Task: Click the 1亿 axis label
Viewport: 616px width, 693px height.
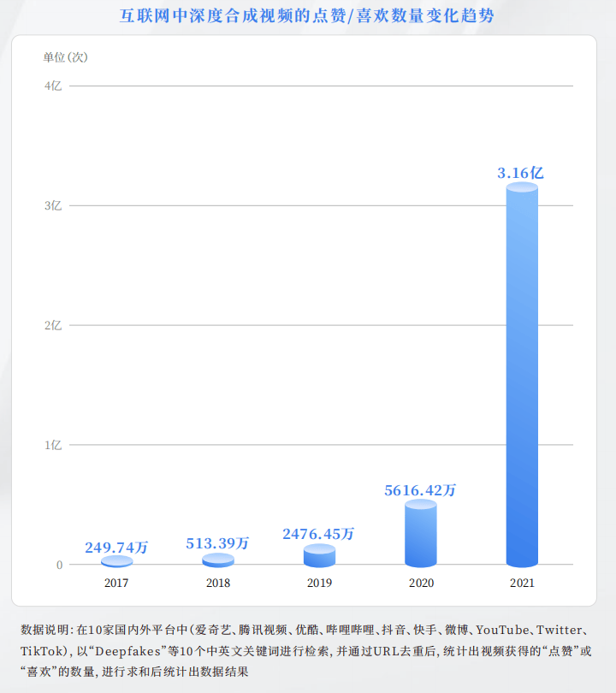Action: click(53, 445)
